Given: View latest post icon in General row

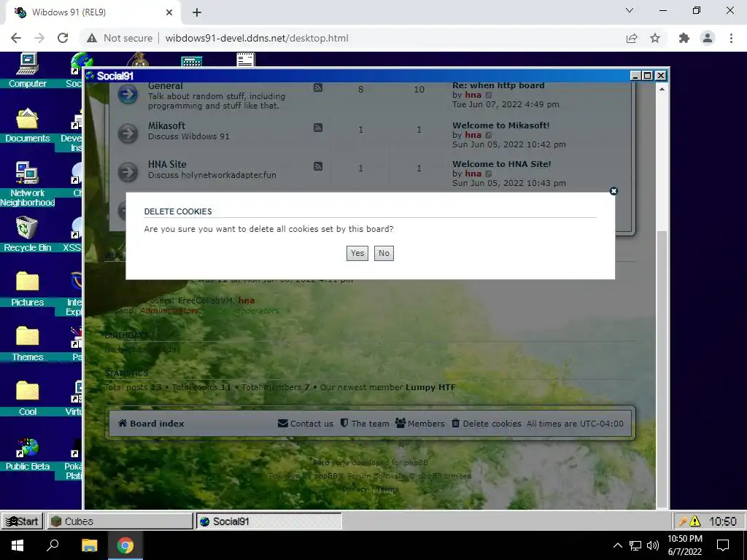Looking at the screenshot, I should click(x=488, y=96).
